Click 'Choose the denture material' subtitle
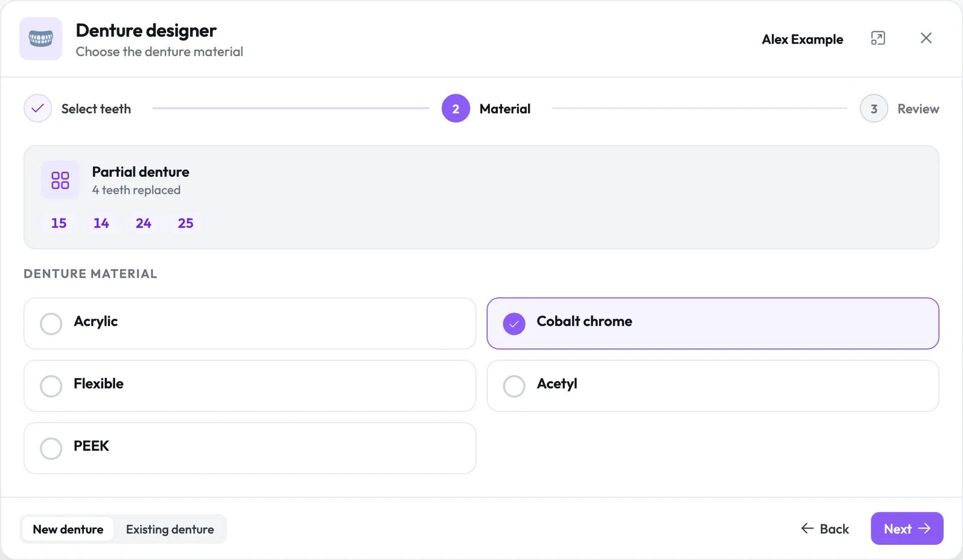 click(x=159, y=52)
